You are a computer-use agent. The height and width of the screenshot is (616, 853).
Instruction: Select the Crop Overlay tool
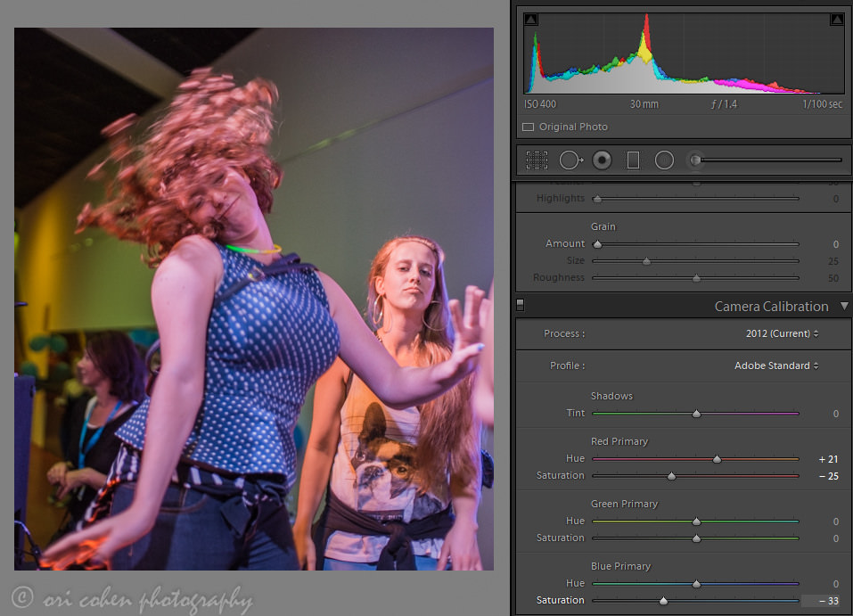point(537,160)
